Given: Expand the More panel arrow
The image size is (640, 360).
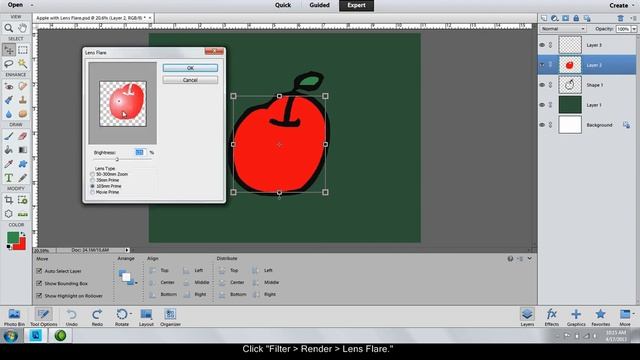Looking at the screenshot, I should (633, 314).
